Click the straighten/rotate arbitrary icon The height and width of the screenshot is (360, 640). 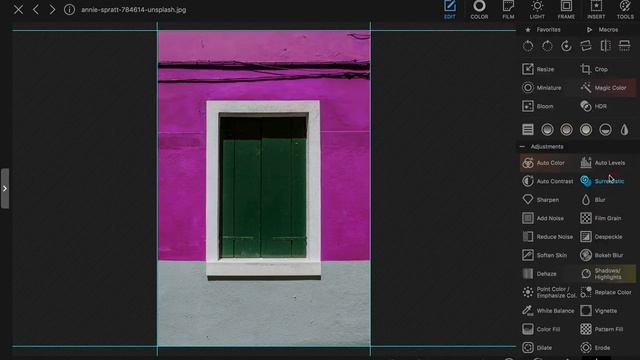(x=586, y=46)
